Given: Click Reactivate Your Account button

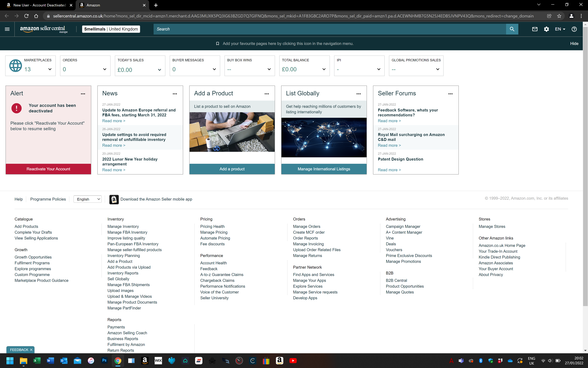Looking at the screenshot, I should (48, 169).
